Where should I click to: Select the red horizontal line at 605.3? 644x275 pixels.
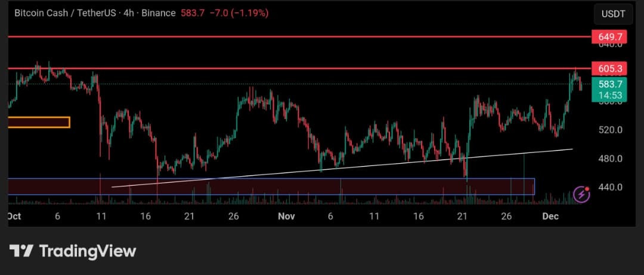click(x=300, y=68)
